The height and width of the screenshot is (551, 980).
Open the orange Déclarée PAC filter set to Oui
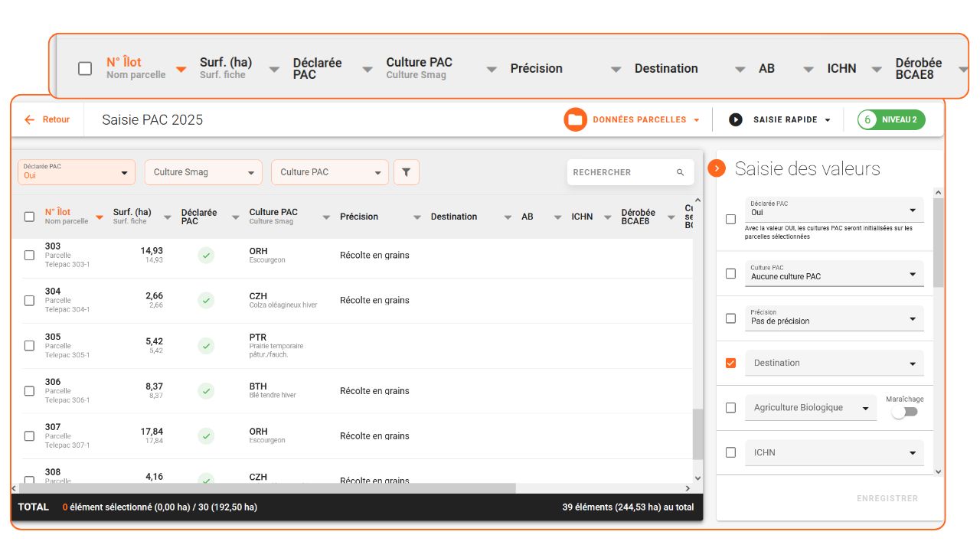pyautogui.click(x=77, y=172)
